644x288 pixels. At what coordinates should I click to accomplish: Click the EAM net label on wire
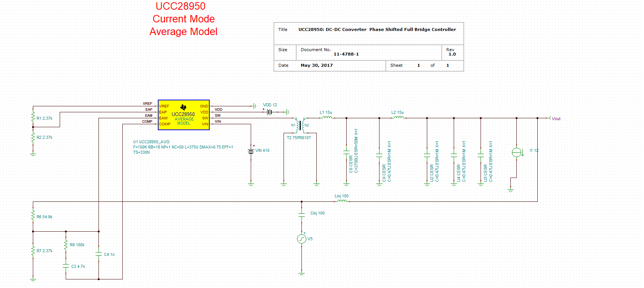(149, 116)
